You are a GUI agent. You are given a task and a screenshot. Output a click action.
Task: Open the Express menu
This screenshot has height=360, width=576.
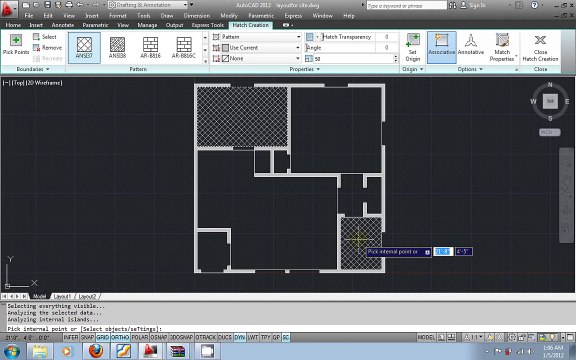coord(293,16)
